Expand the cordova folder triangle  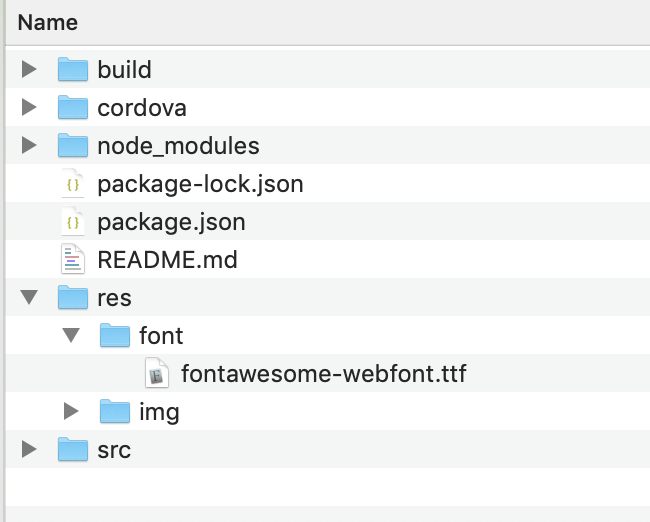29,107
